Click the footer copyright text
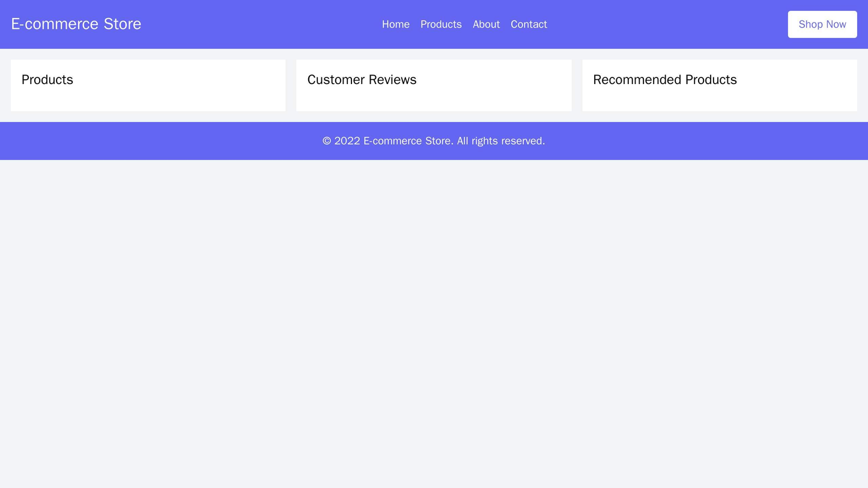 click(434, 141)
